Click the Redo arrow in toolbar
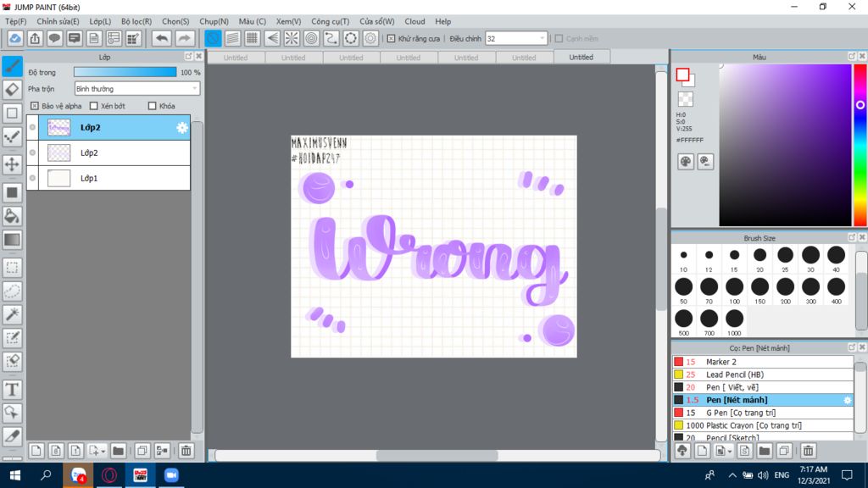Viewport: 868px width, 488px height. 184,38
